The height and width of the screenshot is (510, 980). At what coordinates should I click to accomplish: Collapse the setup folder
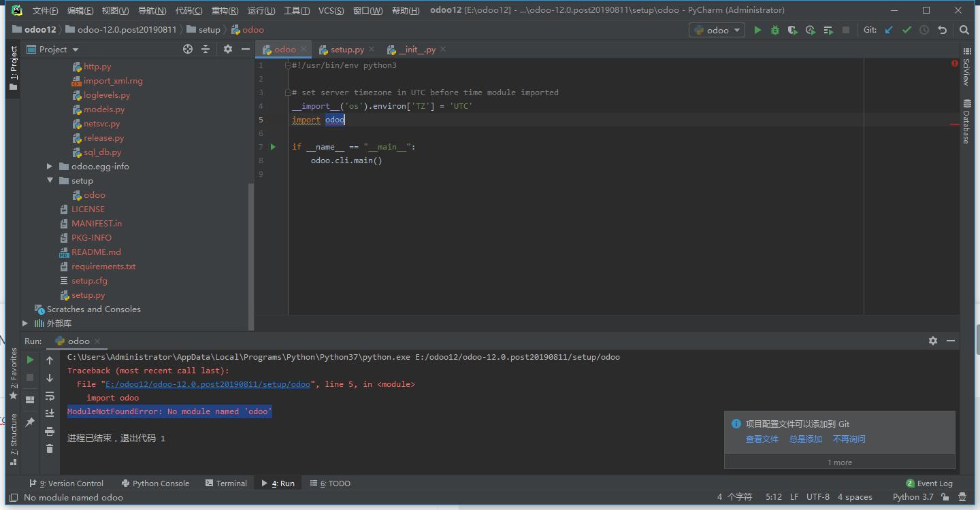[x=50, y=181]
